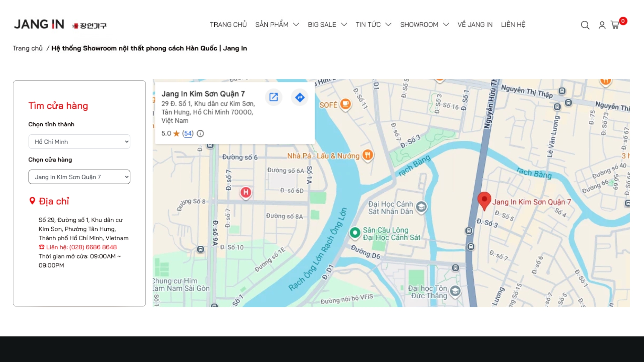Open LIÊN HỆ menu item
Screen dimensions: 644x362
click(513, 24)
